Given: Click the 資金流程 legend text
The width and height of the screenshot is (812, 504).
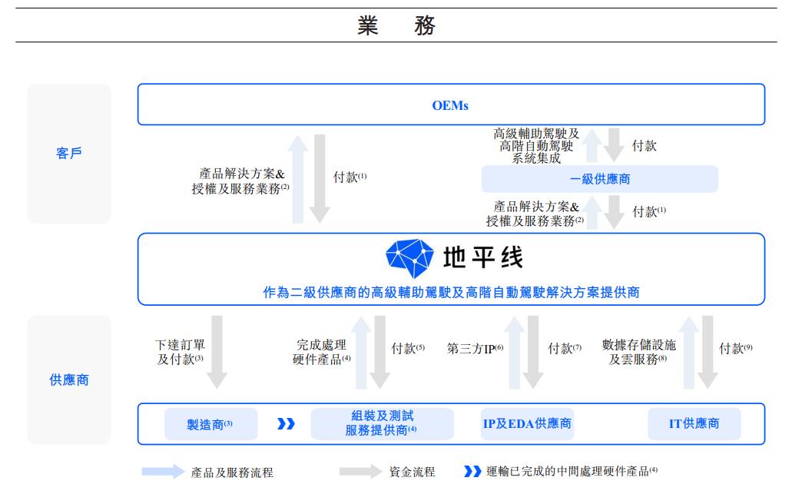Looking at the screenshot, I should click(x=413, y=472).
